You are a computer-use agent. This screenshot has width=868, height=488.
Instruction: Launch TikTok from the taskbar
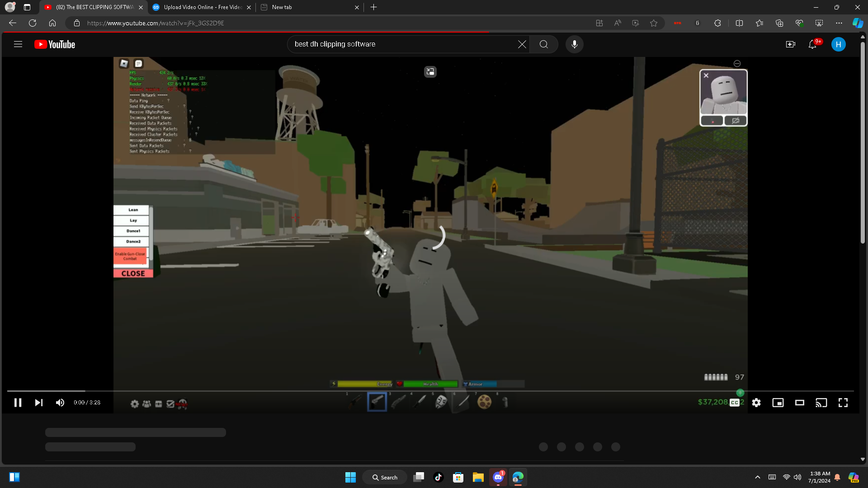(x=439, y=477)
